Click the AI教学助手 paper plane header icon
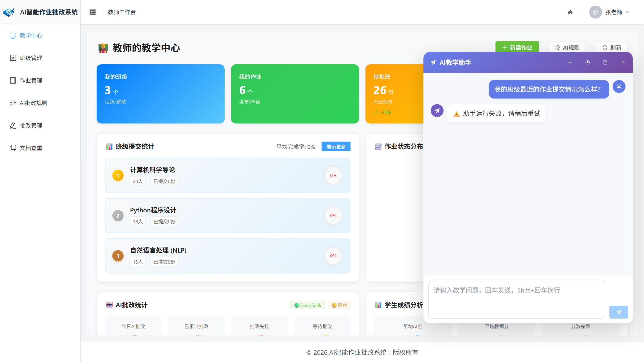The image size is (644, 362). tap(433, 62)
